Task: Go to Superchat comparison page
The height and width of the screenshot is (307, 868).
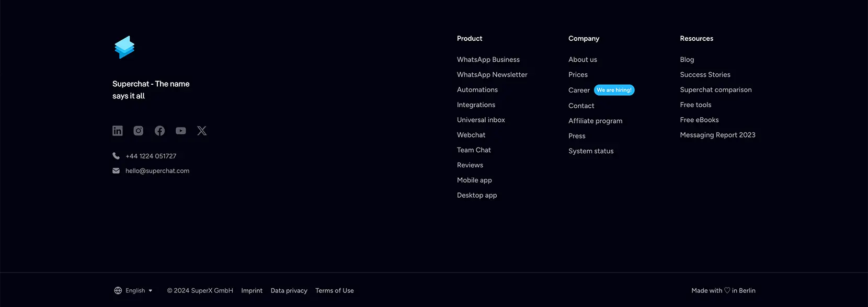Action: (x=716, y=90)
